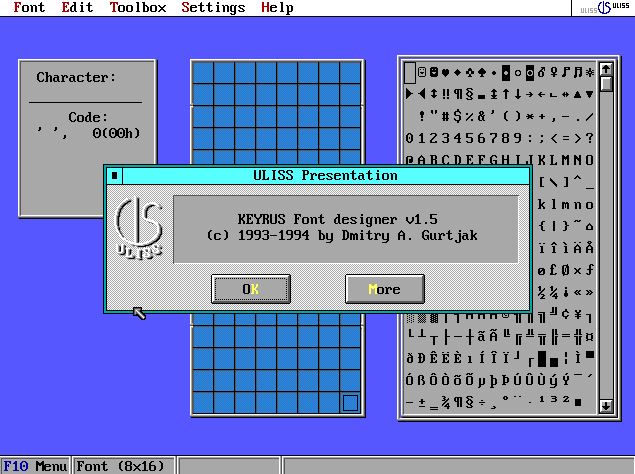
Task: Click the small square in editing grid corner
Action: tap(349, 403)
